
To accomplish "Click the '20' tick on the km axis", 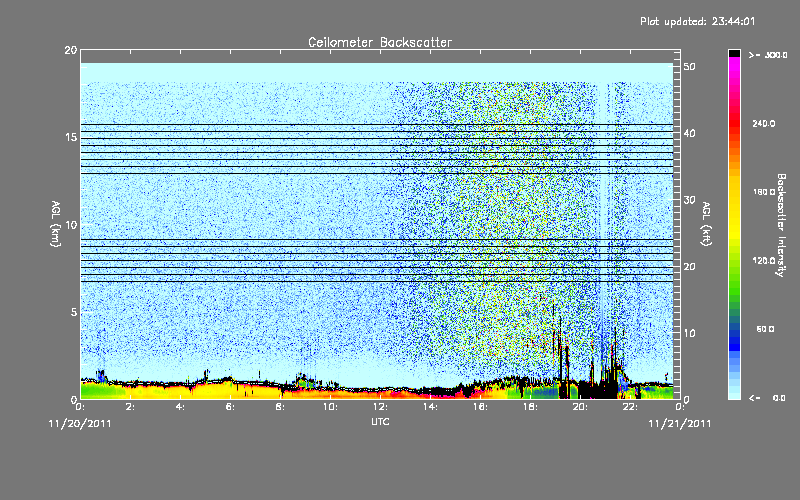I will click(71, 50).
